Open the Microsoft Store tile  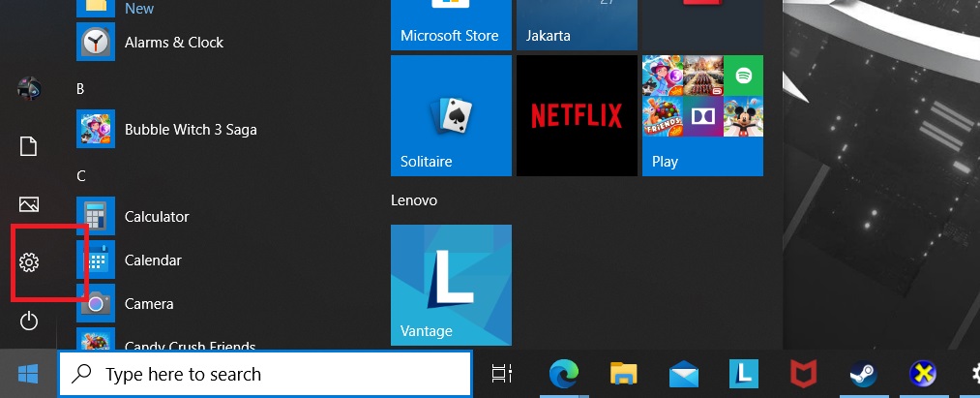451,25
